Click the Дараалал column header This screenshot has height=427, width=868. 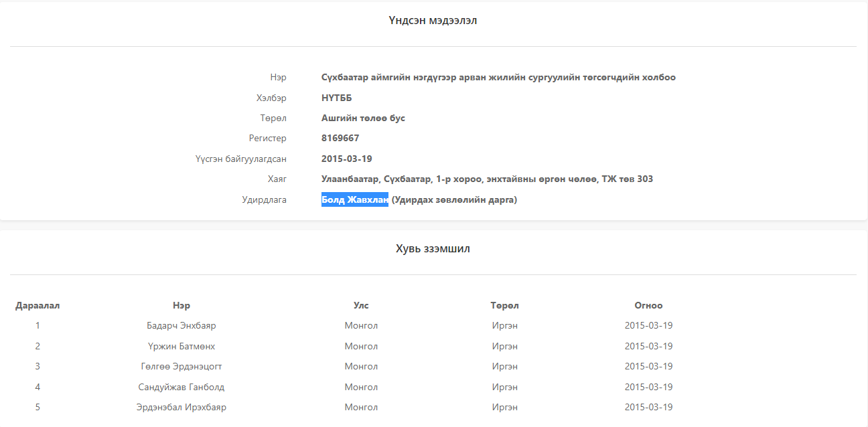[x=38, y=305]
